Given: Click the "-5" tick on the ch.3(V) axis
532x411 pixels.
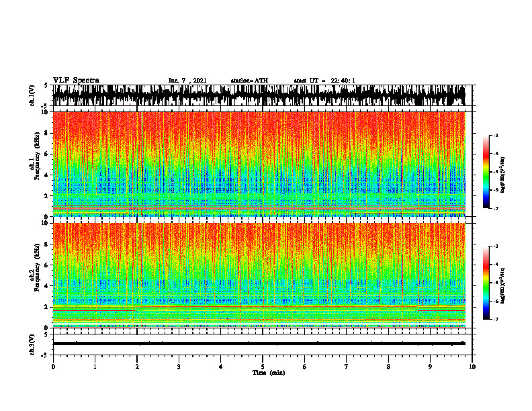Looking at the screenshot, I should click(x=46, y=355).
